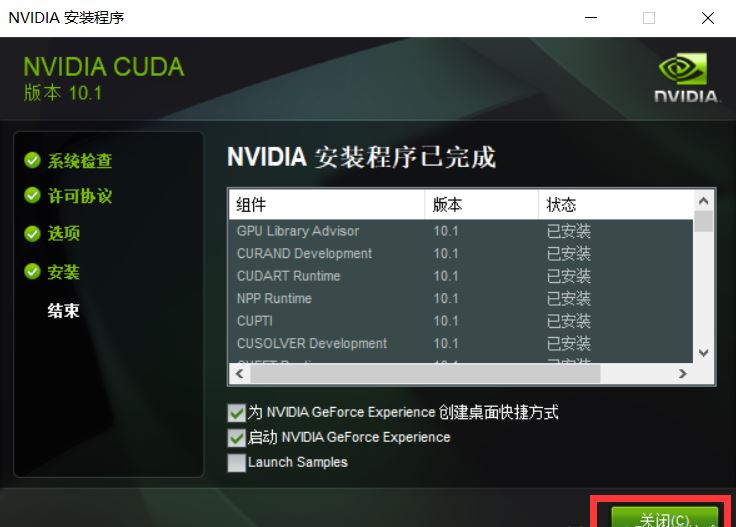Click the green checkmark beside 安装

coord(32,271)
